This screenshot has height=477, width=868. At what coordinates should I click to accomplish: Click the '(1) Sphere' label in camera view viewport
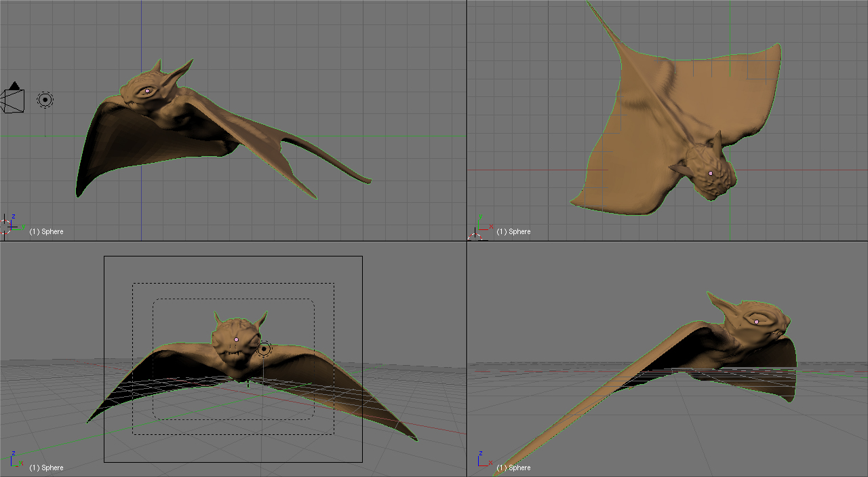click(x=46, y=468)
